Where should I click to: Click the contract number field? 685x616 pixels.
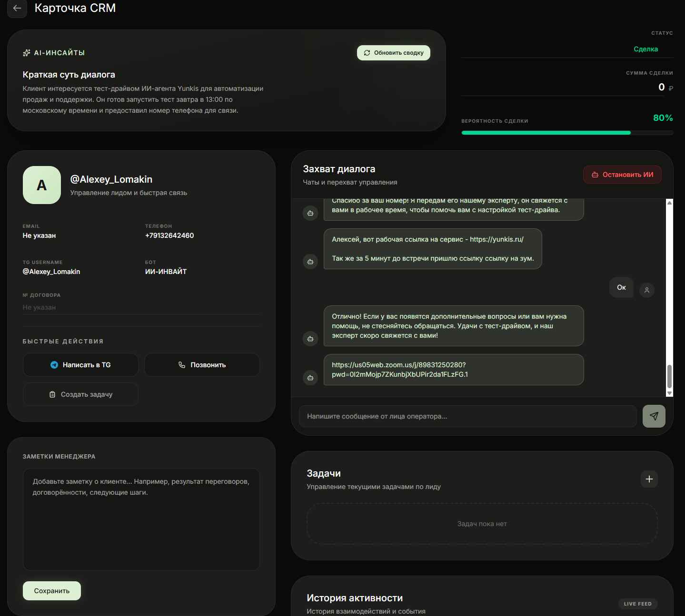pyautogui.click(x=141, y=307)
